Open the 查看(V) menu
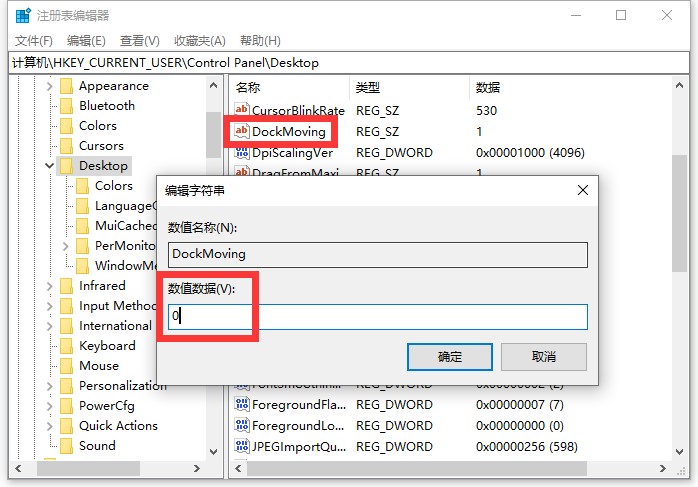698x487 pixels. coord(139,41)
